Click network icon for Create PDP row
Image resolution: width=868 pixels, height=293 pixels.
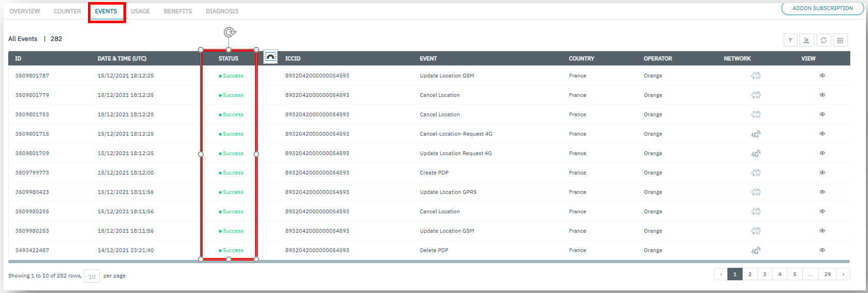click(755, 173)
